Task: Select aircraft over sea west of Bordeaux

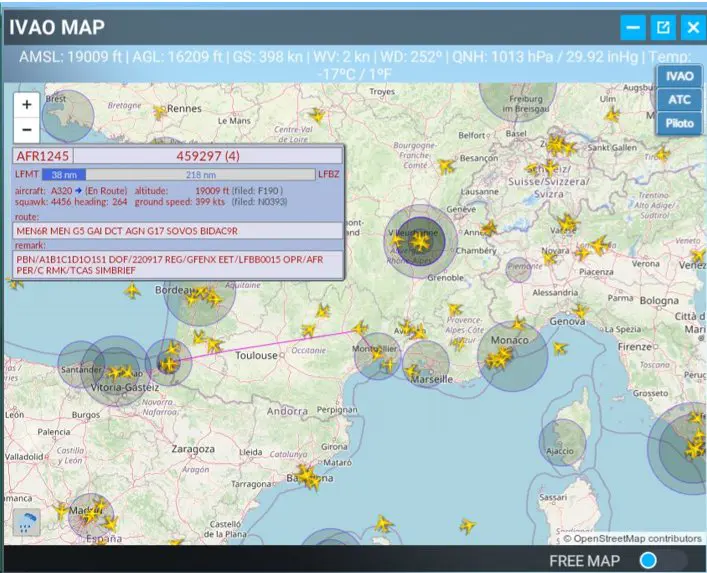Action: point(133,290)
